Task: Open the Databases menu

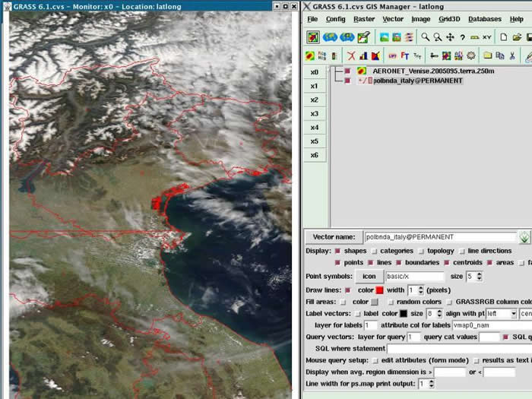Action: point(485,19)
